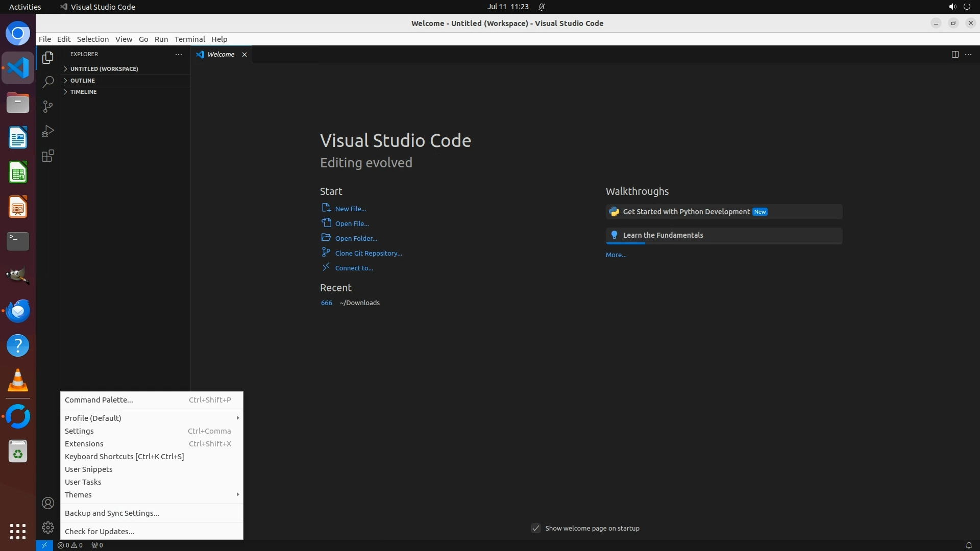Uncheck Show welcome page on startup
The height and width of the screenshot is (551, 980).
[536, 529]
